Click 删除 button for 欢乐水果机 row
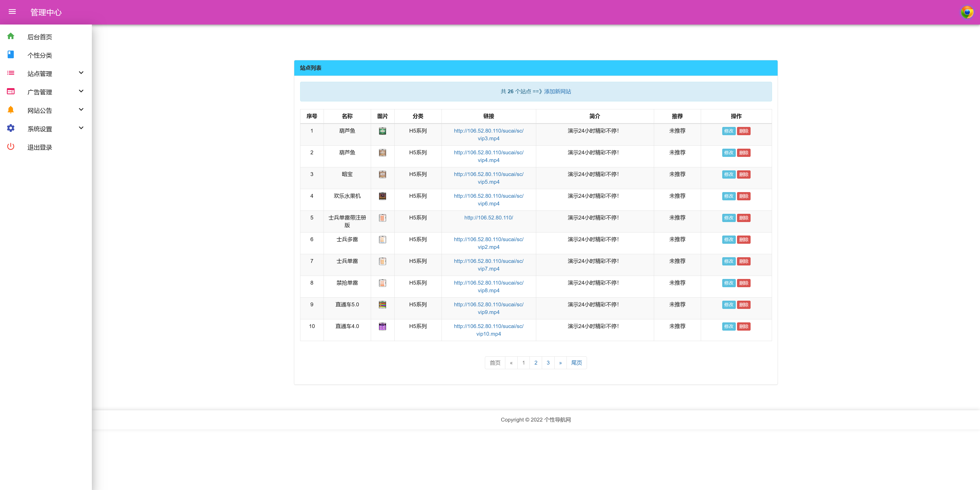This screenshot has width=980, height=490. [743, 196]
